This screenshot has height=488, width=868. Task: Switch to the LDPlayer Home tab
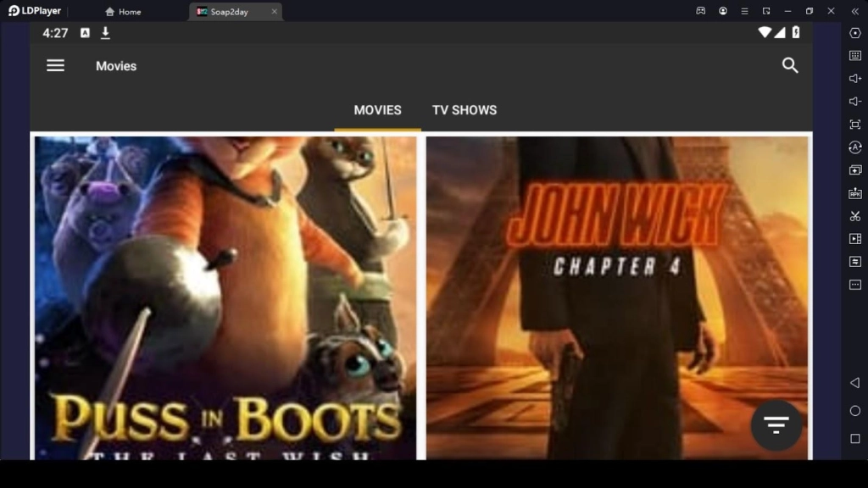pos(123,12)
